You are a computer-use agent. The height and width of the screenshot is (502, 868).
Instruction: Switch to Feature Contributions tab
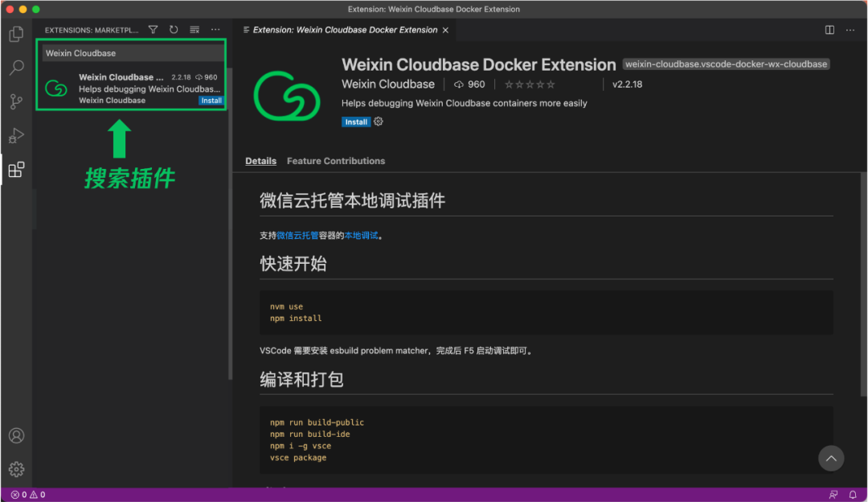335,161
